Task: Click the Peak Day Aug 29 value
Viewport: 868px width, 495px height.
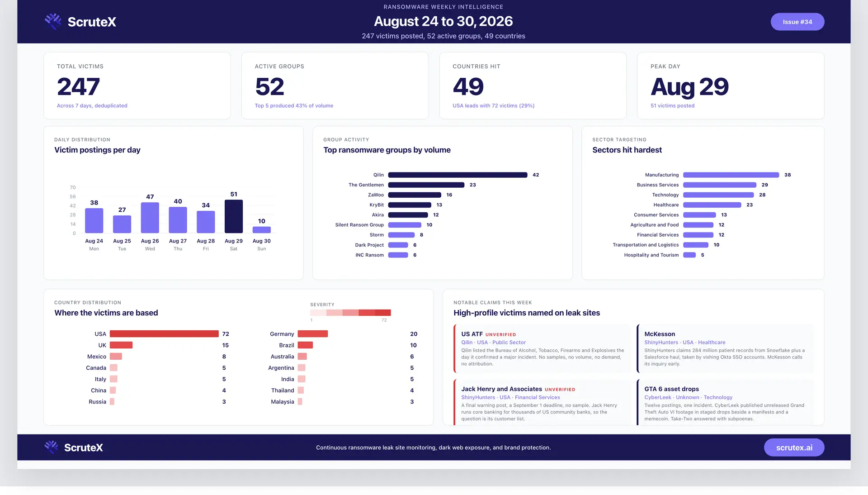Action: point(689,87)
